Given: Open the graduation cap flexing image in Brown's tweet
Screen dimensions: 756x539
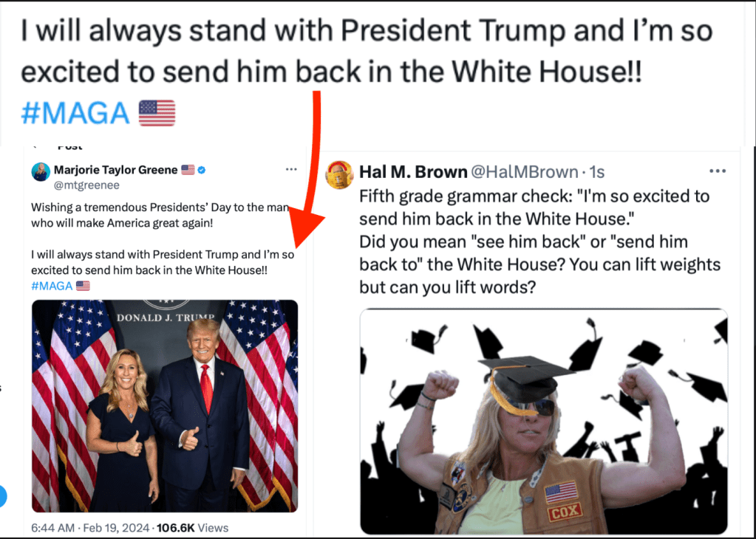Looking at the screenshot, I should [x=544, y=422].
